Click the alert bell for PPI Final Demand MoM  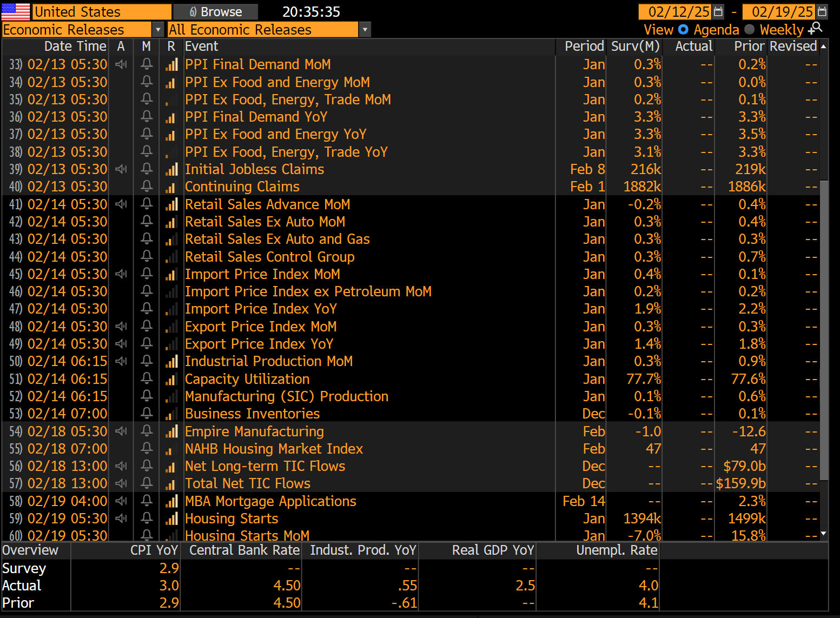point(147,64)
